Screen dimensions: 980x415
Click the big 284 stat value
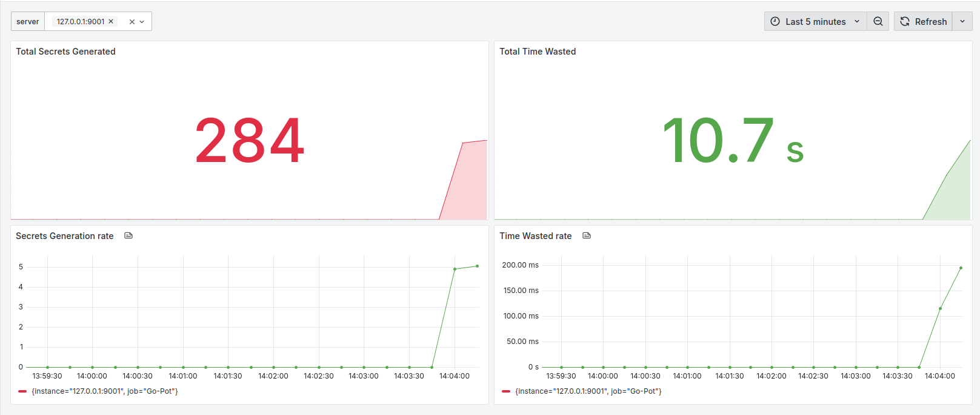click(250, 141)
